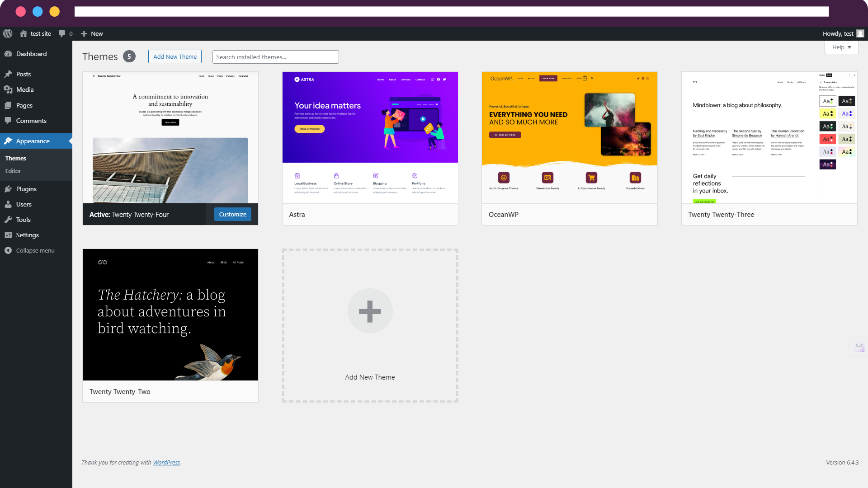This screenshot has width=868, height=488.
Task: Click New in the admin bar
Action: coord(97,33)
